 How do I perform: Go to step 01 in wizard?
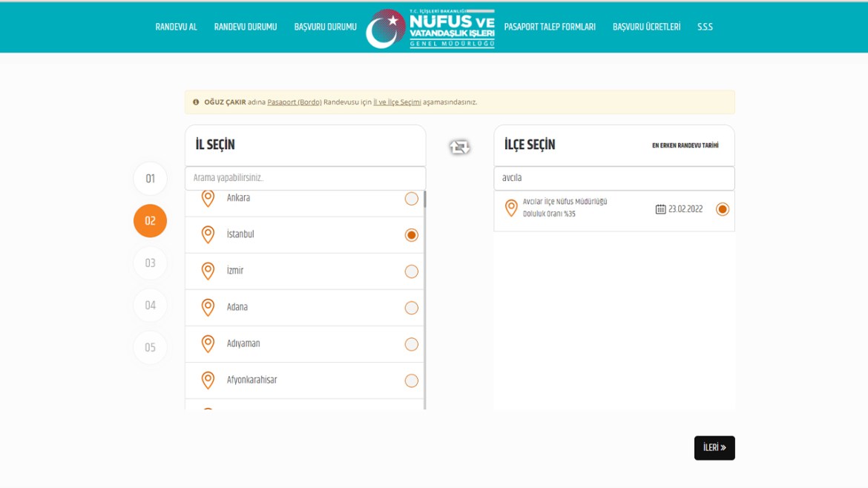click(x=150, y=179)
